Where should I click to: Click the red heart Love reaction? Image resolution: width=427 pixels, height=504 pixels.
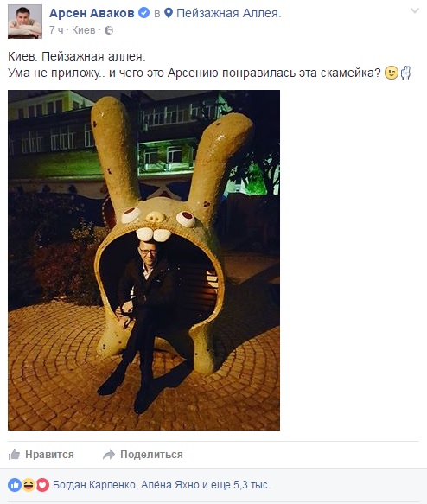click(x=42, y=485)
